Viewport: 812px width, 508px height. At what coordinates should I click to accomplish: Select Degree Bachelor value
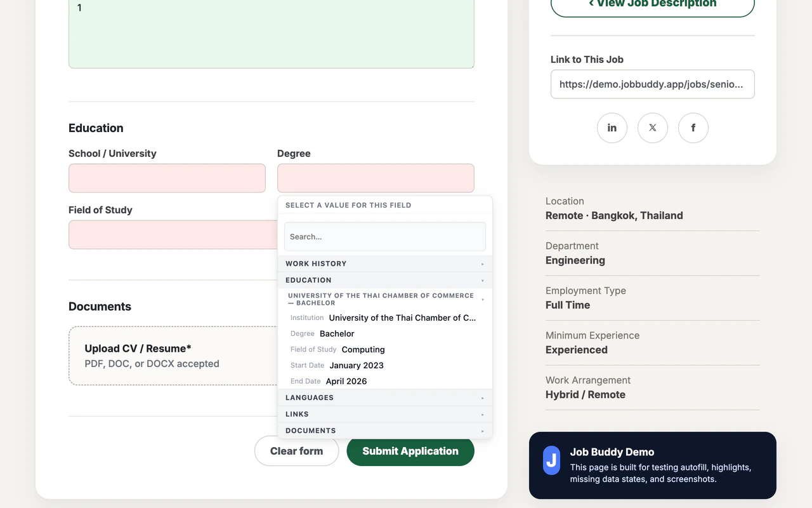(385, 333)
